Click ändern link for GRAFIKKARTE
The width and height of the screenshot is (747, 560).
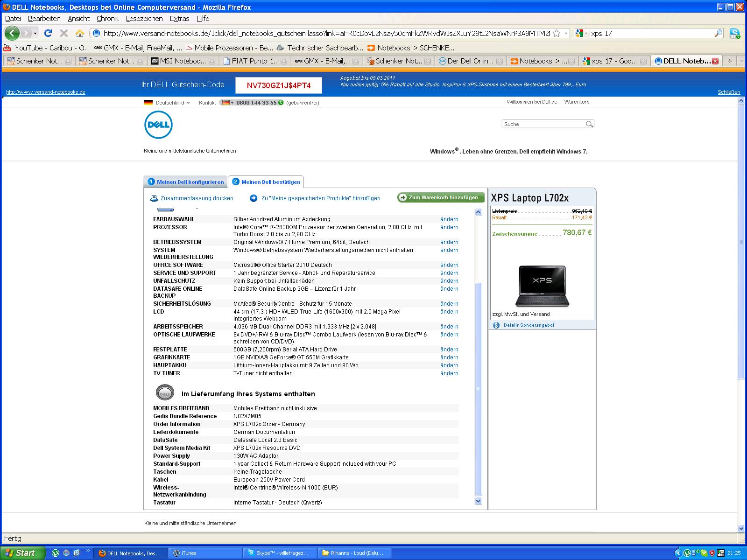click(x=449, y=357)
